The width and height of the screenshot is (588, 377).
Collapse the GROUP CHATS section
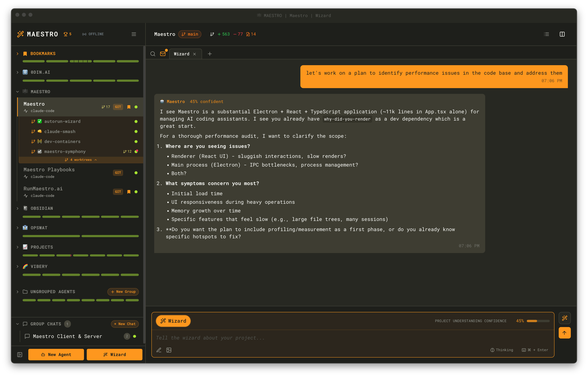click(x=18, y=324)
